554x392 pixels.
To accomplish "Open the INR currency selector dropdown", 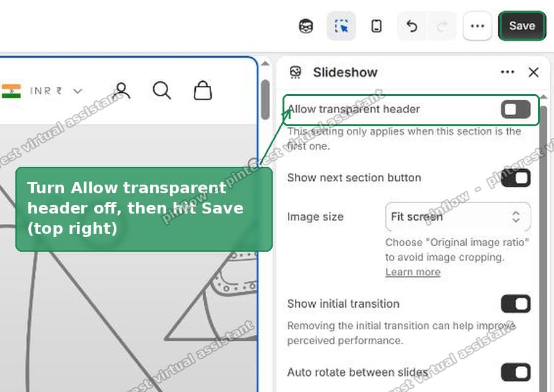I will [x=56, y=91].
